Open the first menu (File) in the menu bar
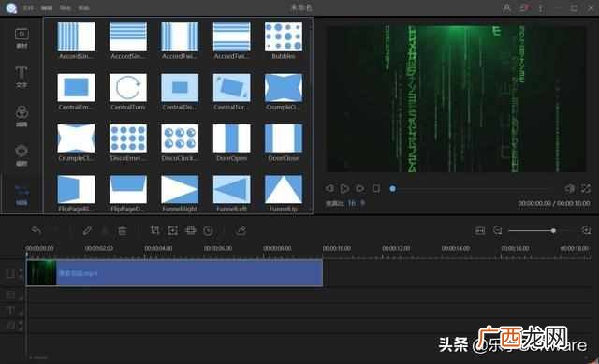599x364 pixels. pos(28,7)
